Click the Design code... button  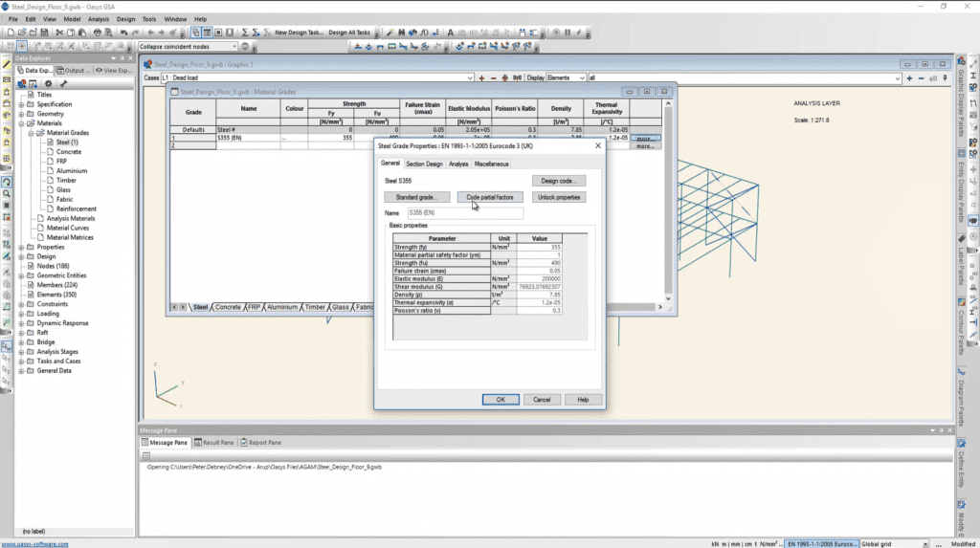(559, 181)
